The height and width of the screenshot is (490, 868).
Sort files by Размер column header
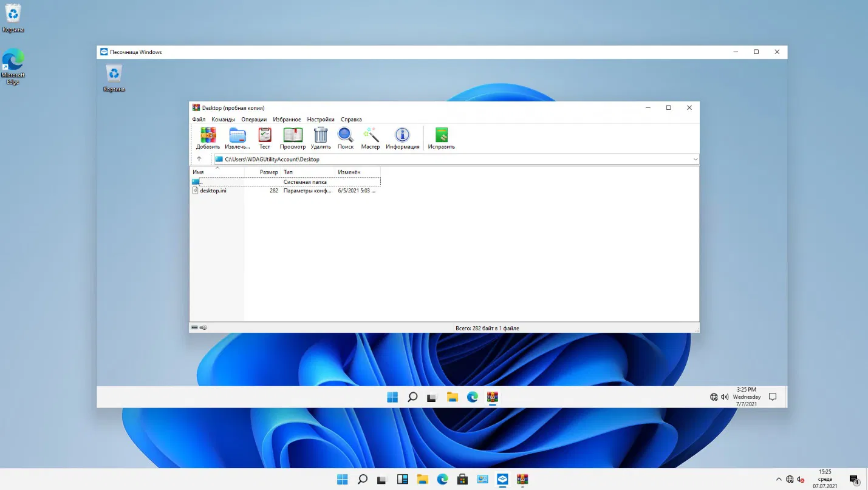click(x=268, y=172)
